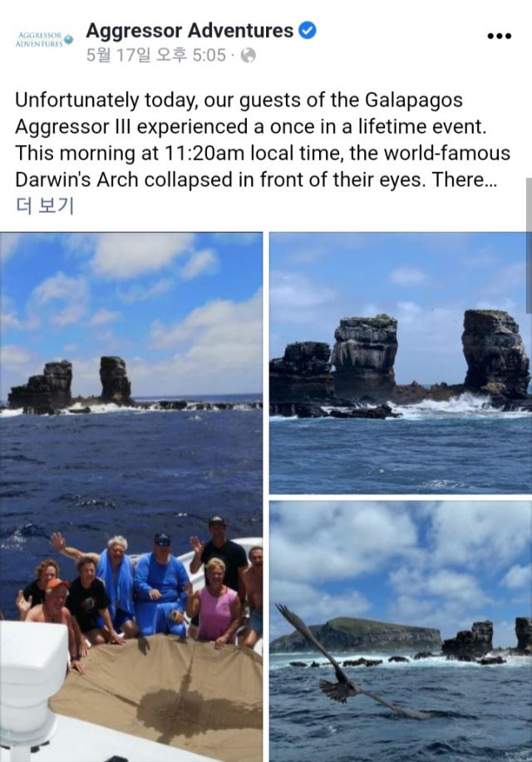Click the post text about Darwin's Arch
The width and height of the screenshot is (532, 762).
(263, 140)
